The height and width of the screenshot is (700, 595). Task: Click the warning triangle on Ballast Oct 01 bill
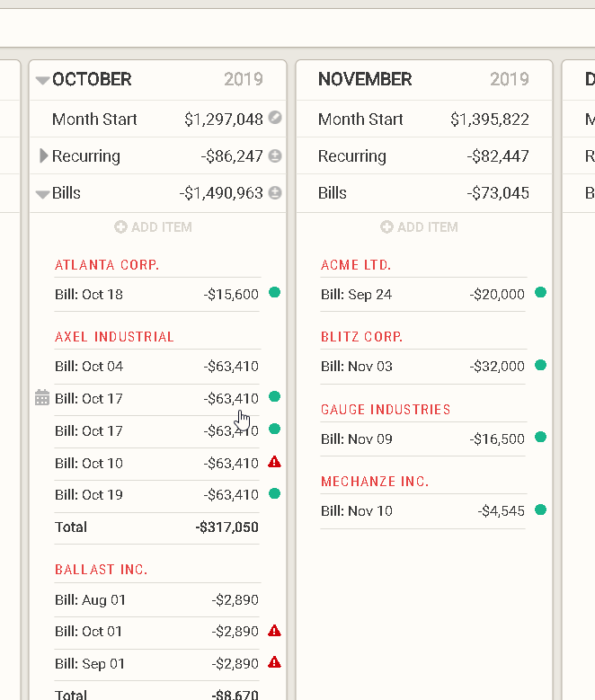pos(275,631)
